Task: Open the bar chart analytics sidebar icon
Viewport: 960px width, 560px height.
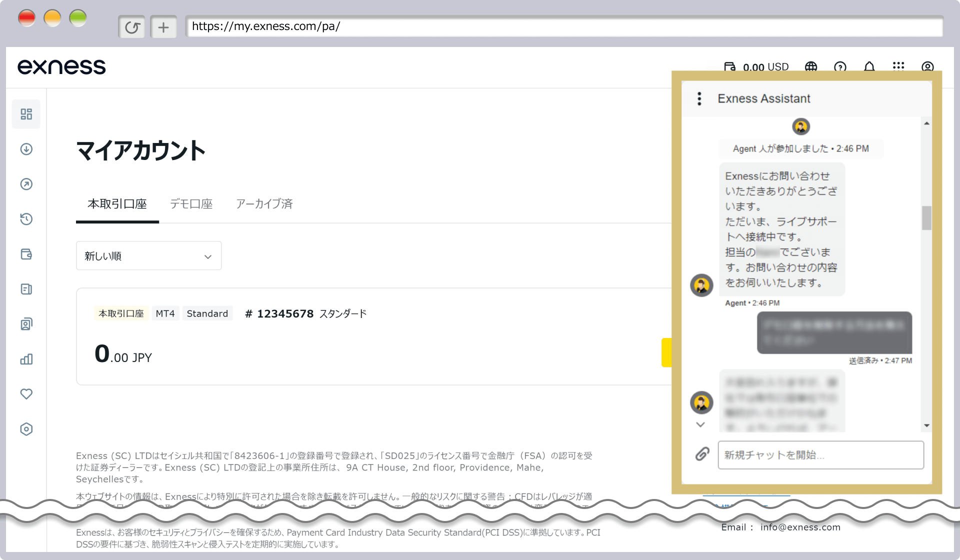Action: tap(26, 359)
